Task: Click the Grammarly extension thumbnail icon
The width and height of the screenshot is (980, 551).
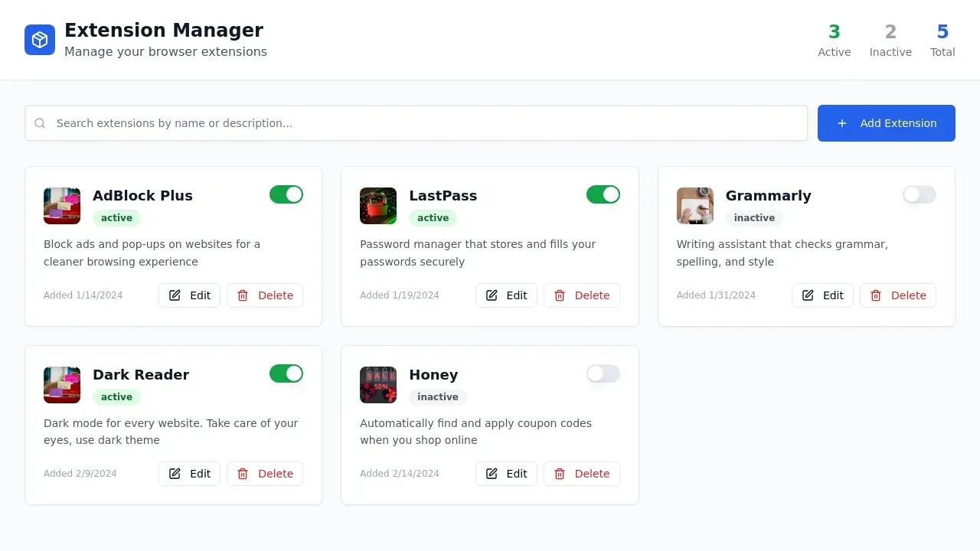Action: point(694,205)
